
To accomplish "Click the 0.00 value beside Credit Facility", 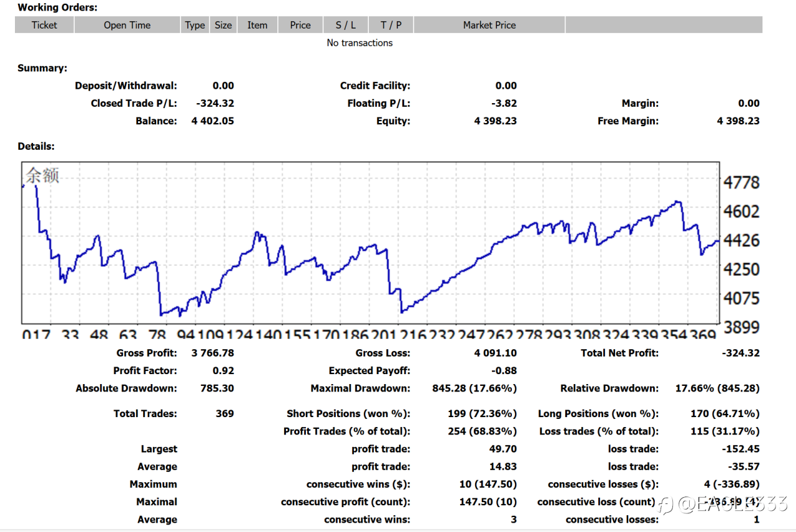I will pyautogui.click(x=506, y=86).
